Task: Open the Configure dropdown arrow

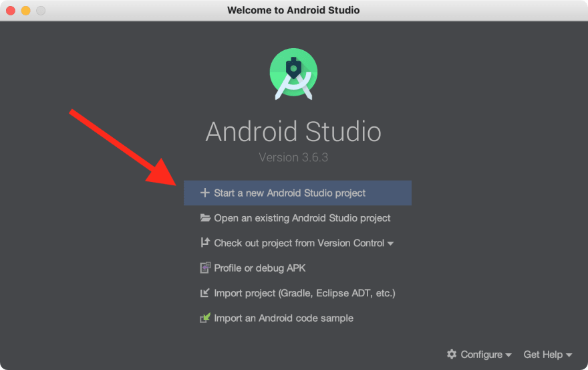Action: (508, 355)
